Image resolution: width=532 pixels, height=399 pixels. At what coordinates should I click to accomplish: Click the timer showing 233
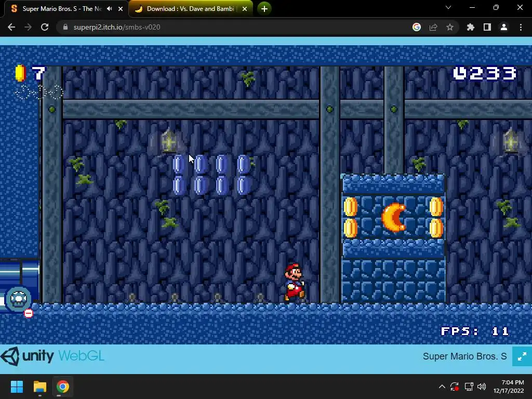[485, 73]
